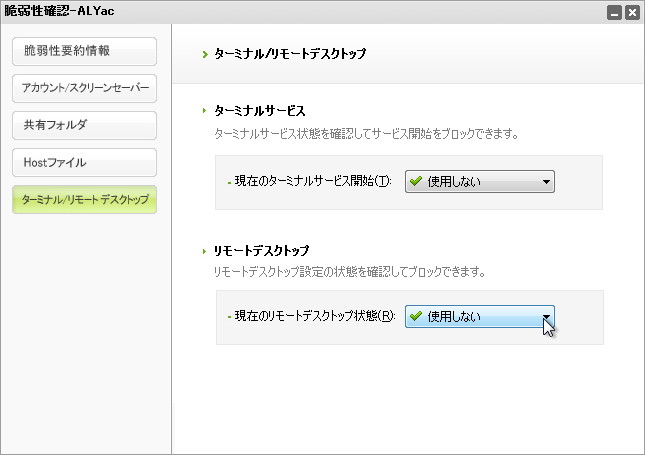Close the 脆弱性確認-ALYac window
645x455 pixels.
[632, 12]
